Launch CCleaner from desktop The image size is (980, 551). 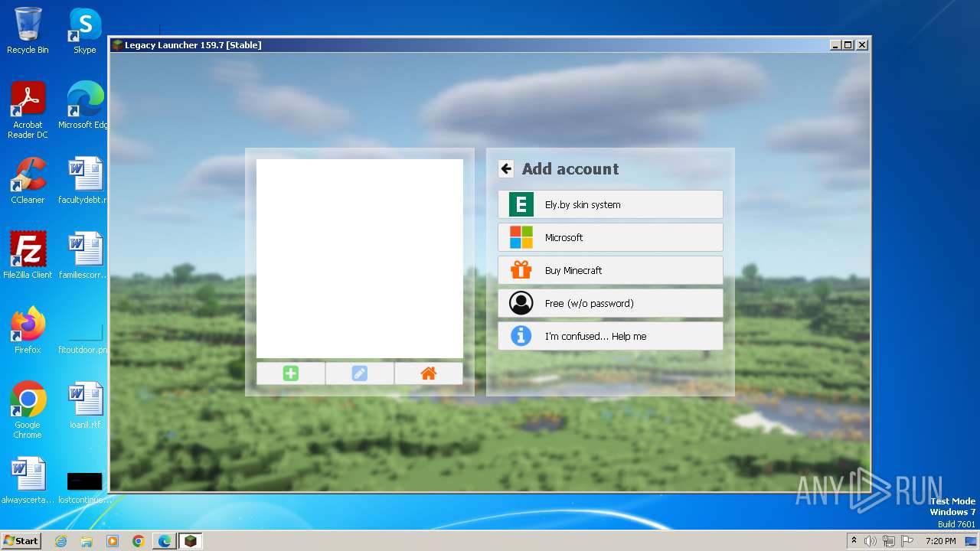(x=28, y=181)
